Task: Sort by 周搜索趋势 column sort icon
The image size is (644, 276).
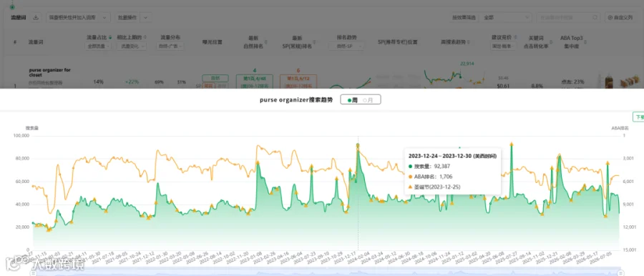Action: click(469, 42)
